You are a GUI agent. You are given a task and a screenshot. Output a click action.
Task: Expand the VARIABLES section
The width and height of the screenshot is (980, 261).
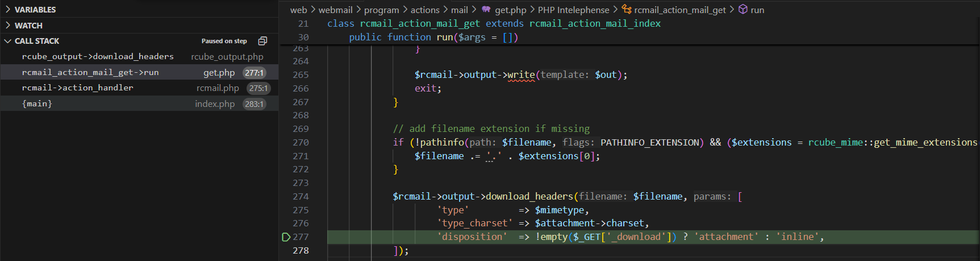pyautogui.click(x=8, y=10)
